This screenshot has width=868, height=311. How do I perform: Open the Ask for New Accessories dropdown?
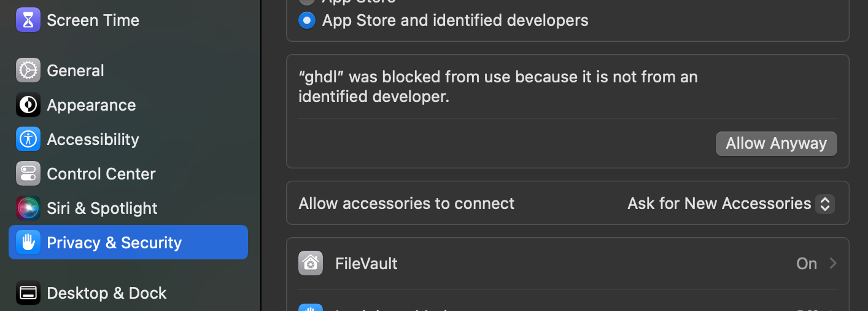730,203
